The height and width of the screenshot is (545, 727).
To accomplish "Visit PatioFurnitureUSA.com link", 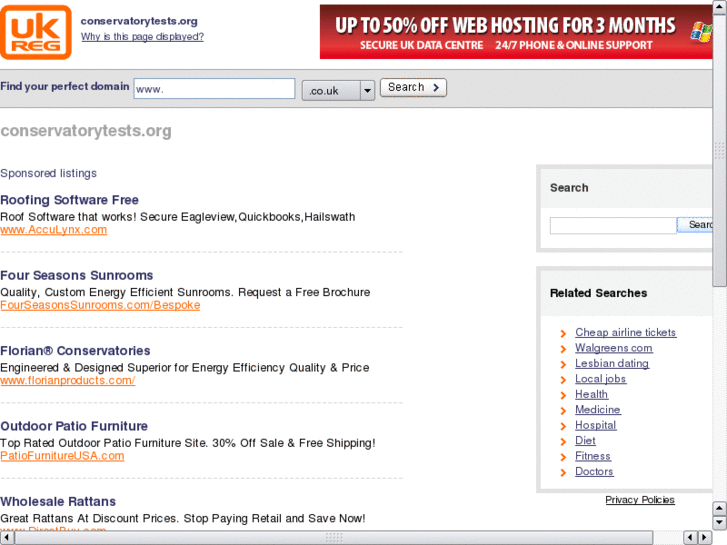I will click(x=62, y=456).
